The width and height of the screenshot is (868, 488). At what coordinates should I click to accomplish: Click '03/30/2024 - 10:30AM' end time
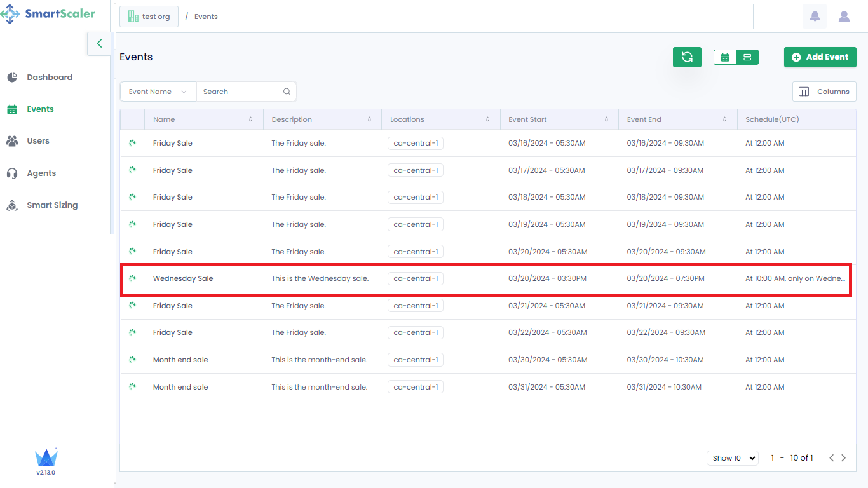(x=665, y=360)
